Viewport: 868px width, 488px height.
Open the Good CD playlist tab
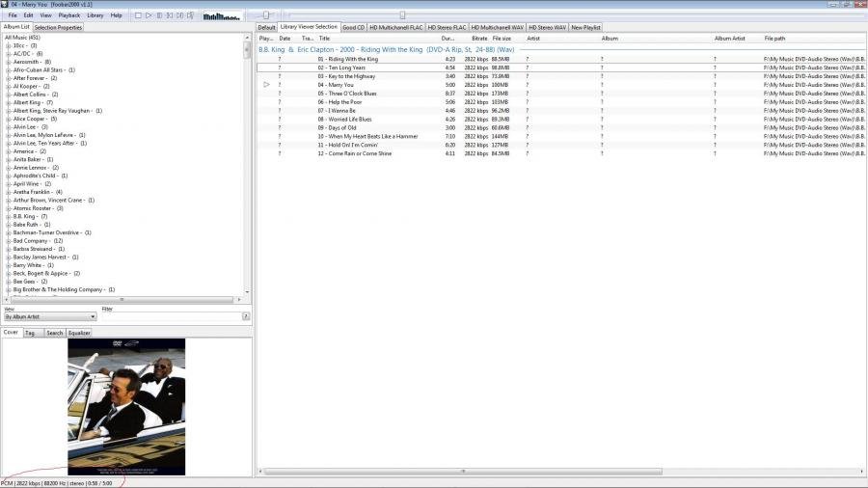tap(353, 27)
